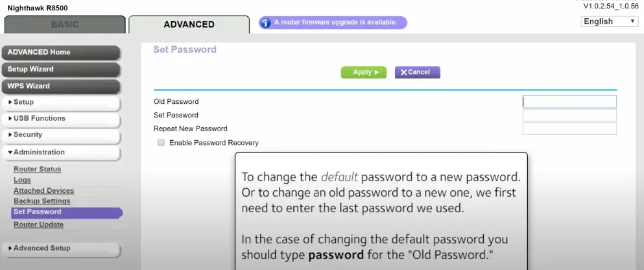The image size is (644, 270).
Task: Open the English language dropdown
Action: 610,21
